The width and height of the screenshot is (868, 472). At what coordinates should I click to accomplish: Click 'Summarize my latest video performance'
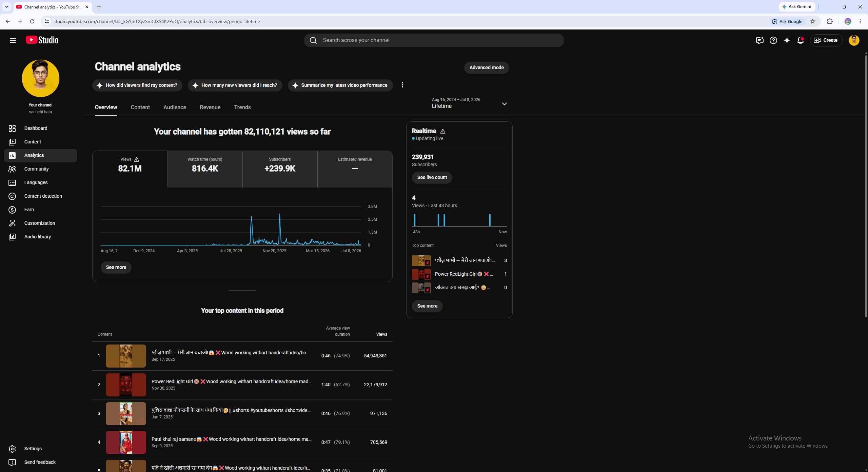(340, 85)
